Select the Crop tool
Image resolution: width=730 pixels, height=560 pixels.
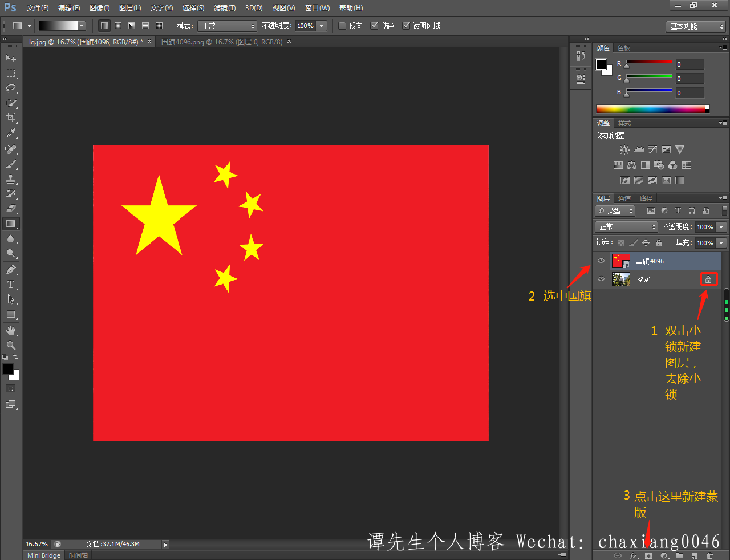pyautogui.click(x=11, y=118)
